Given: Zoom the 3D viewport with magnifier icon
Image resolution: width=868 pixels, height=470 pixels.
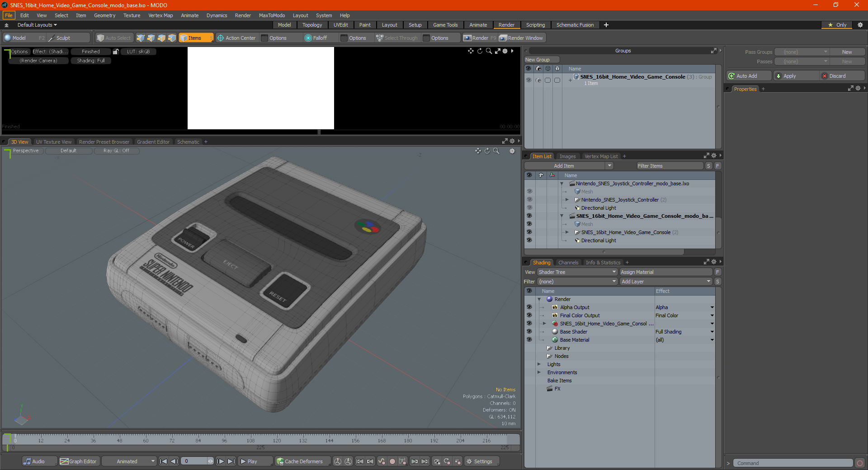Looking at the screenshot, I should click(x=496, y=151).
